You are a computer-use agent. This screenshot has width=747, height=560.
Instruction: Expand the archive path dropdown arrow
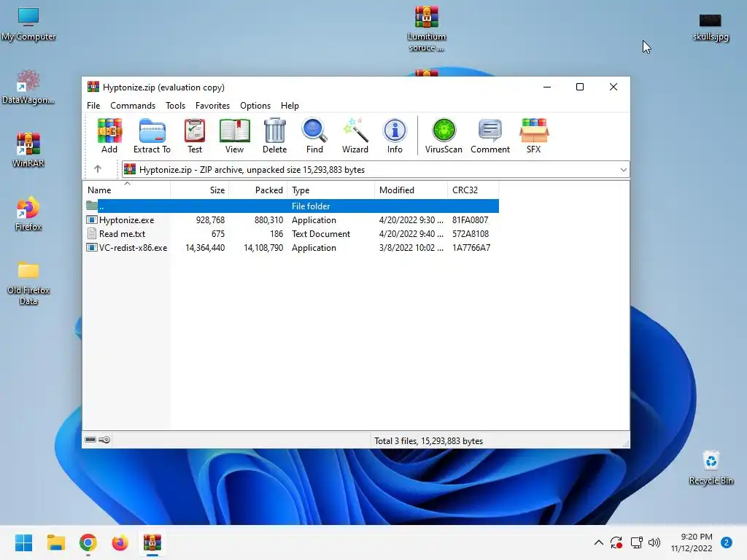click(623, 170)
